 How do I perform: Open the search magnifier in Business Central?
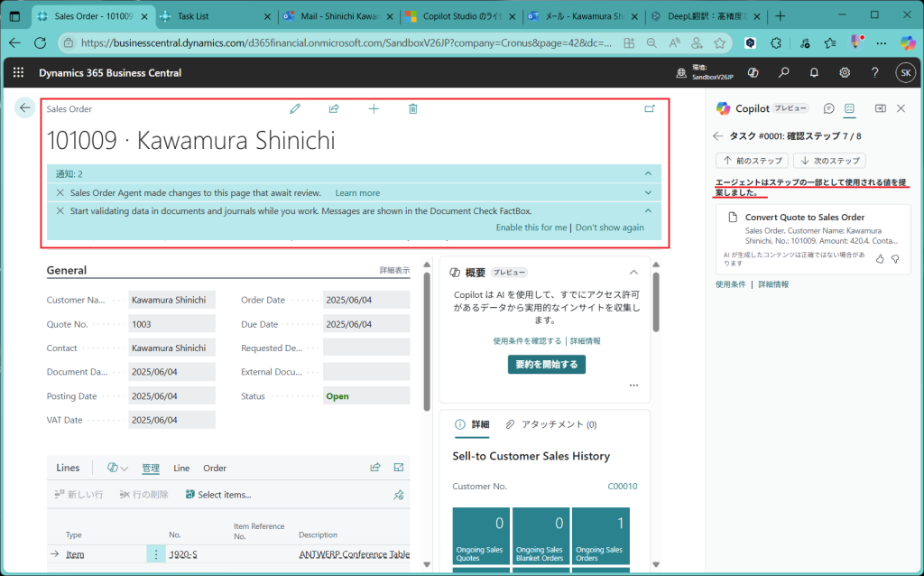pyautogui.click(x=783, y=72)
